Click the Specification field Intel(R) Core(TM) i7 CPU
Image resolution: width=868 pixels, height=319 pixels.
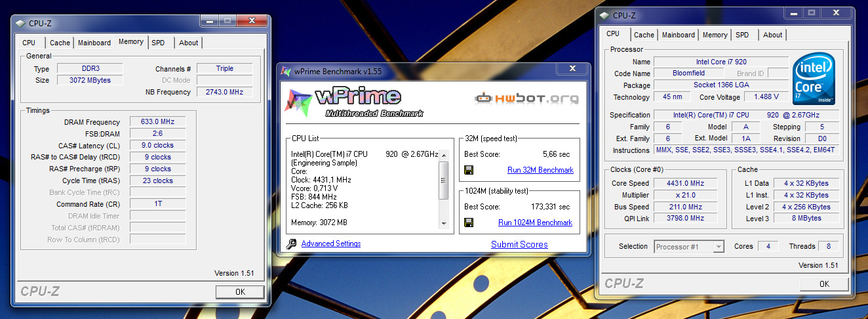click(x=747, y=115)
